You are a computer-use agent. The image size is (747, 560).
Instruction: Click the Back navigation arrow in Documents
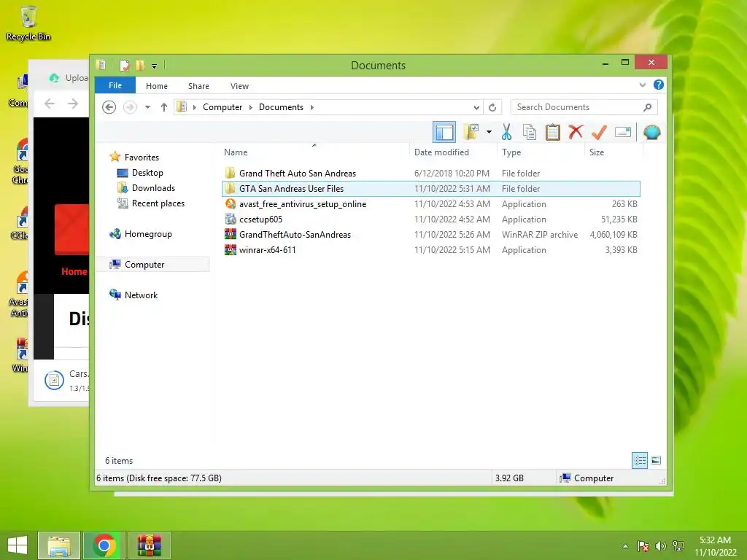(109, 107)
